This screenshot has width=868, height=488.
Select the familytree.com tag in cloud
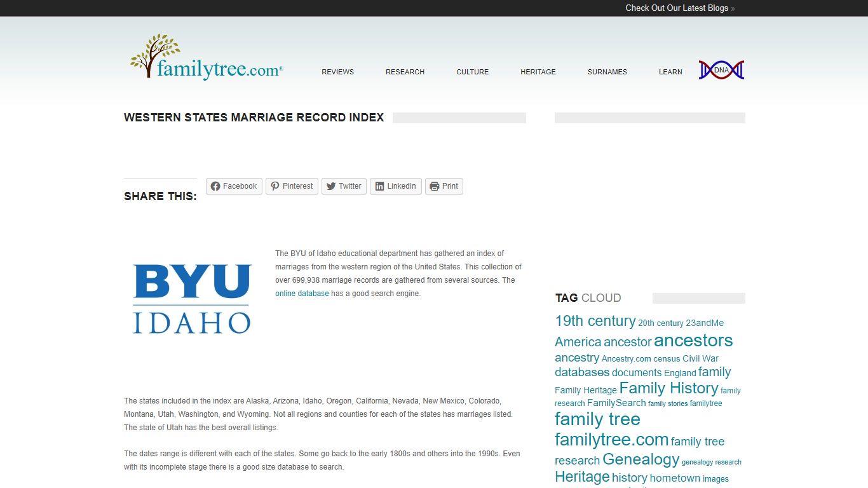pyautogui.click(x=611, y=440)
